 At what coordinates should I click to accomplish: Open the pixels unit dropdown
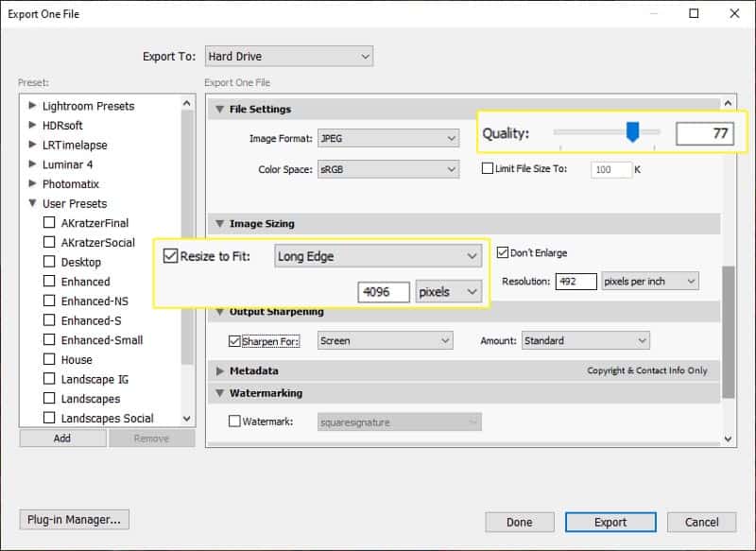[x=448, y=292]
